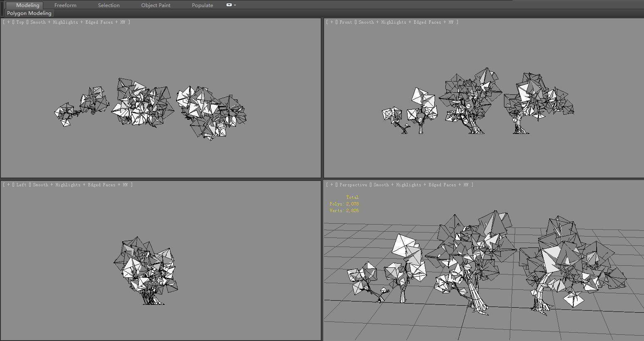The height and width of the screenshot is (341, 644).
Task: Open the Perspective viewport view-name menu
Action: tap(353, 185)
